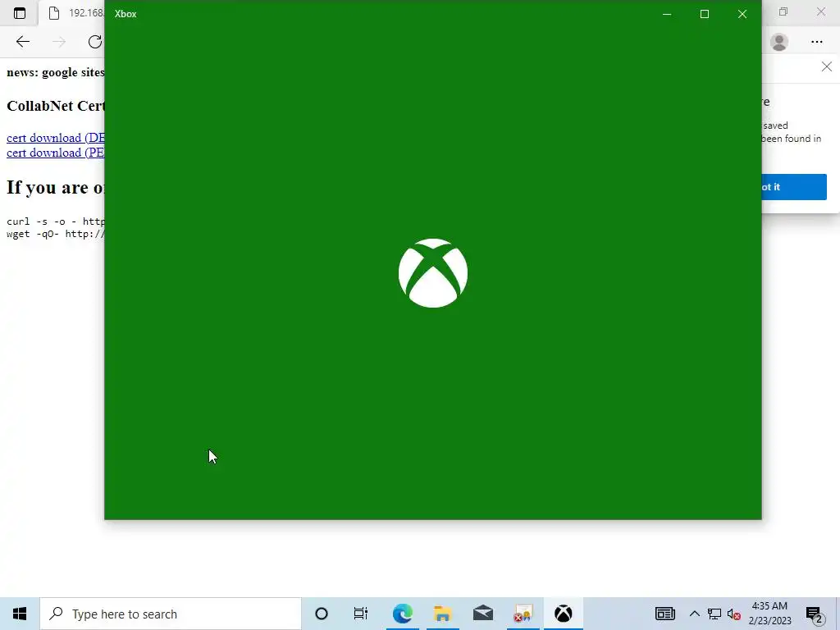The width and height of the screenshot is (840, 630).
Task: Open the clock showing 4:35 AM
Action: 769,614
